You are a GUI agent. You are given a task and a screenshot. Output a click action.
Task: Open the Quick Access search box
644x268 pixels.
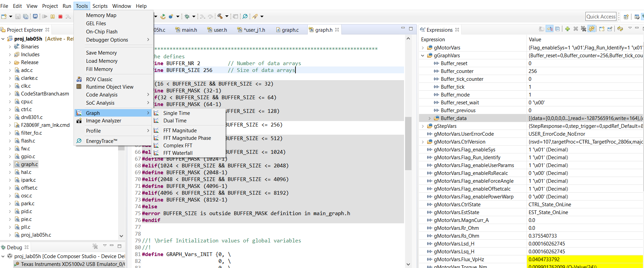(601, 17)
